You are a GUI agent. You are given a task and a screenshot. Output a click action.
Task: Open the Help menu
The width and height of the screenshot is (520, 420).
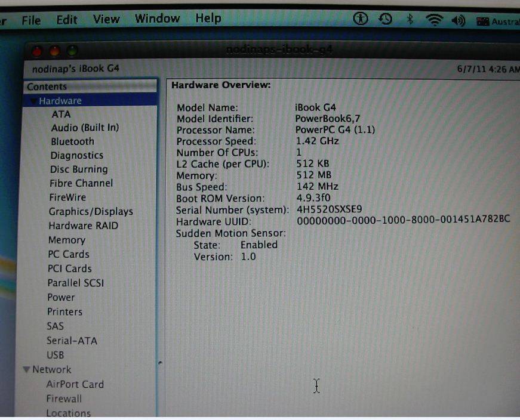[208, 18]
